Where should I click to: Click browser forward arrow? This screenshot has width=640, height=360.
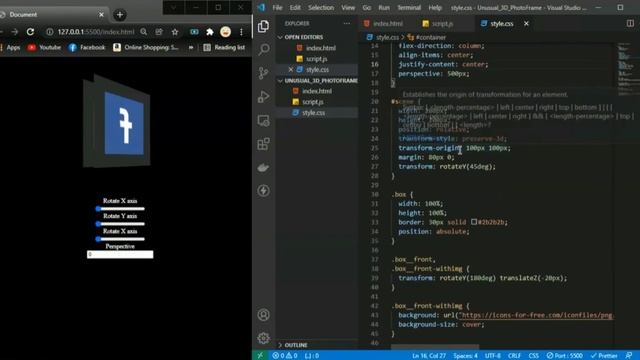[15, 32]
